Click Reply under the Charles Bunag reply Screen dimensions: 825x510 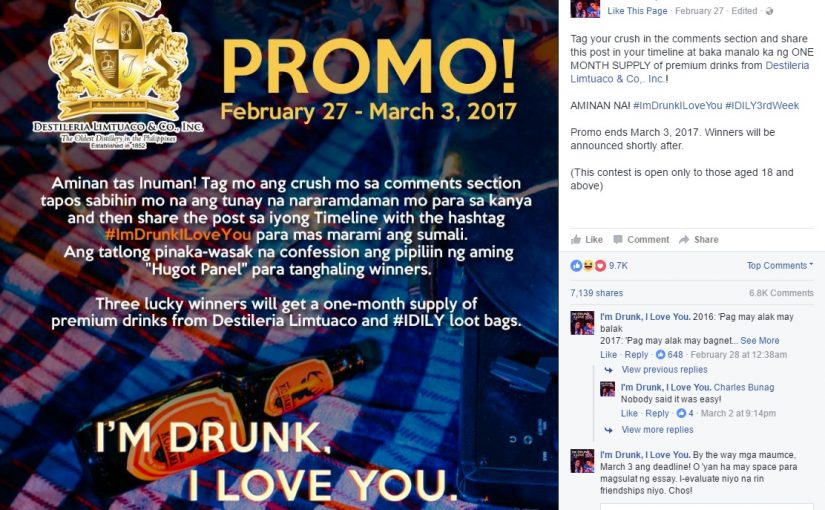tap(657, 413)
